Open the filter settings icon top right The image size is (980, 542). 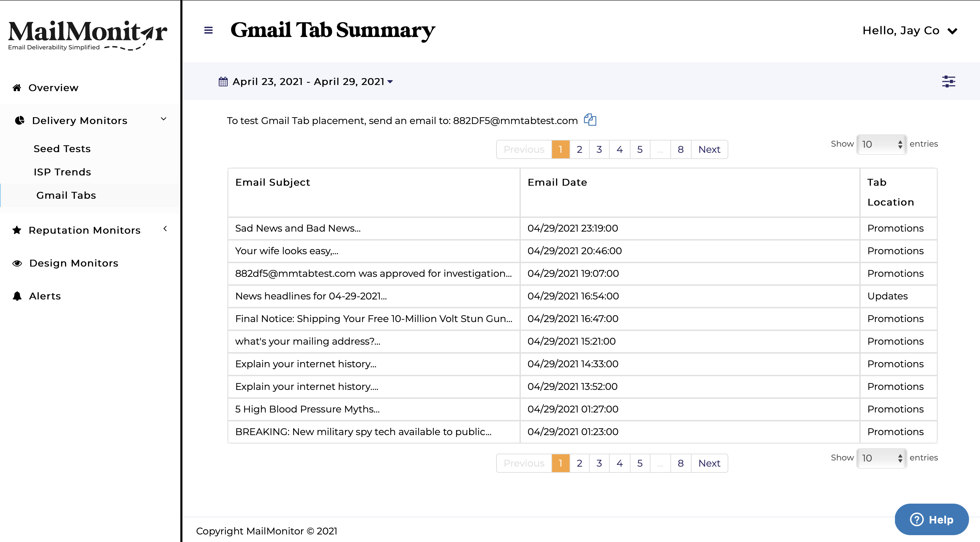pos(948,81)
